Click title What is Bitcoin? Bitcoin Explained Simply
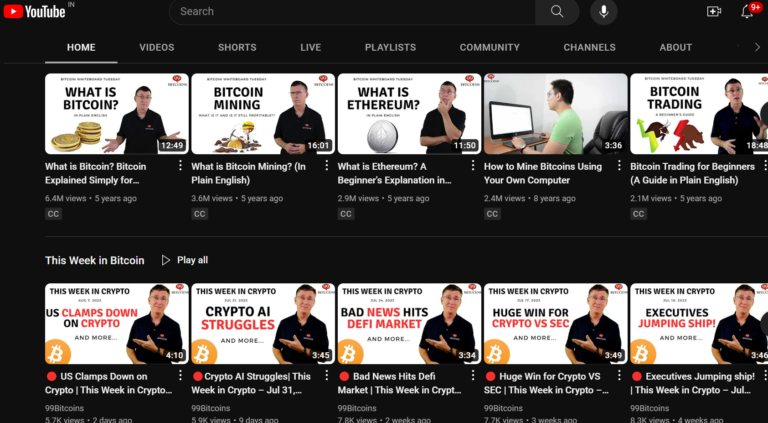Screen dimensions: 768x423 [x=96, y=173]
